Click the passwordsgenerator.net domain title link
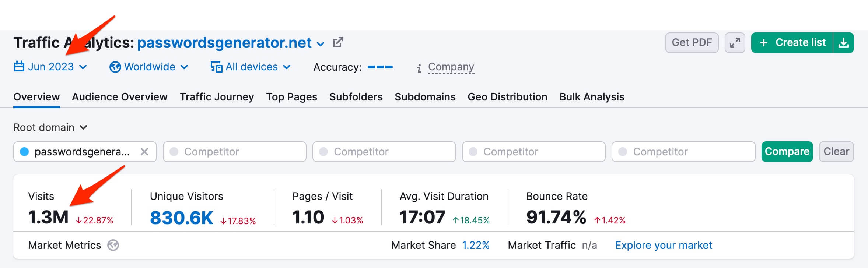This screenshot has height=268, width=868. click(224, 43)
